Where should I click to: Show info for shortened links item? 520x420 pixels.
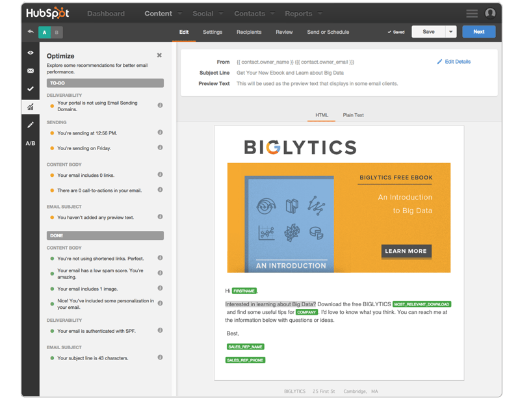click(160, 257)
